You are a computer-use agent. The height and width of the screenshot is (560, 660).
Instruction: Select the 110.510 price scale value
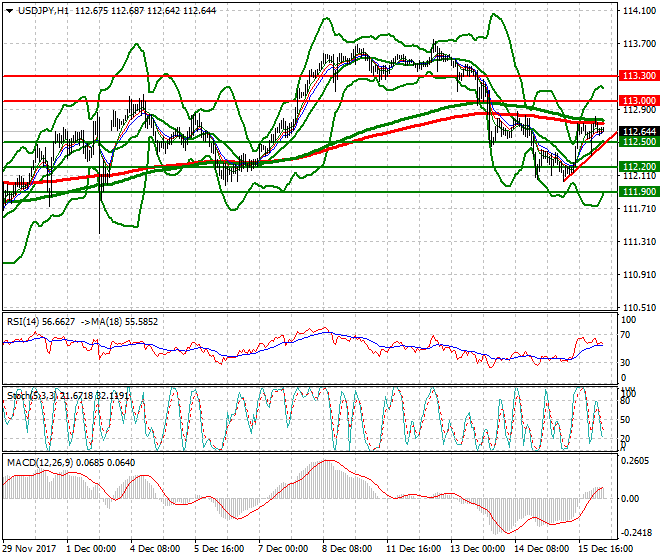coord(639,308)
